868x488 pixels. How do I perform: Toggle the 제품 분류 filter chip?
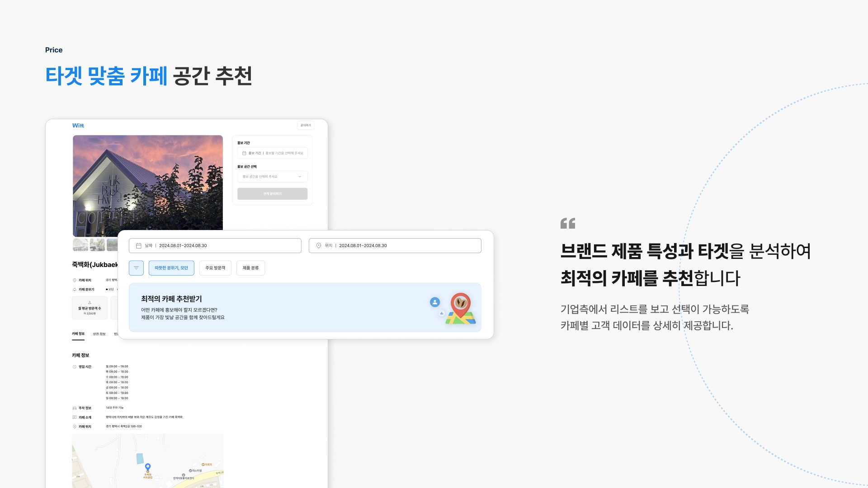click(x=250, y=268)
